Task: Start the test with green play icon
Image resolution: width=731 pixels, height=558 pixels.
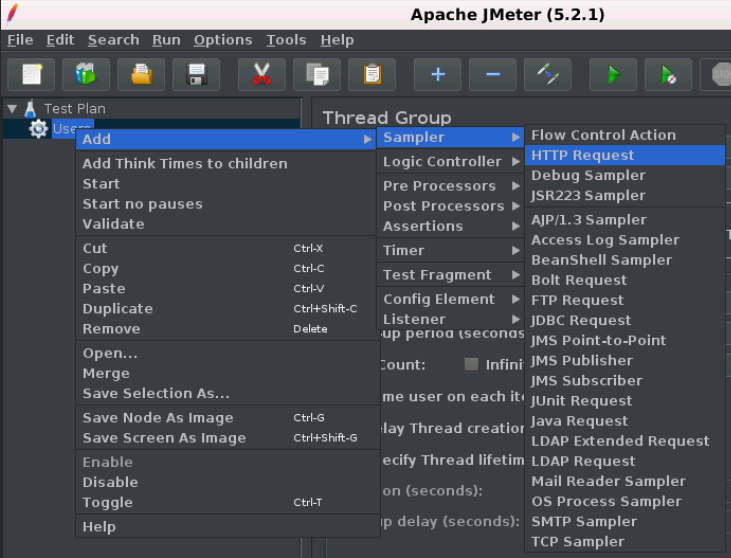Action: 613,74
